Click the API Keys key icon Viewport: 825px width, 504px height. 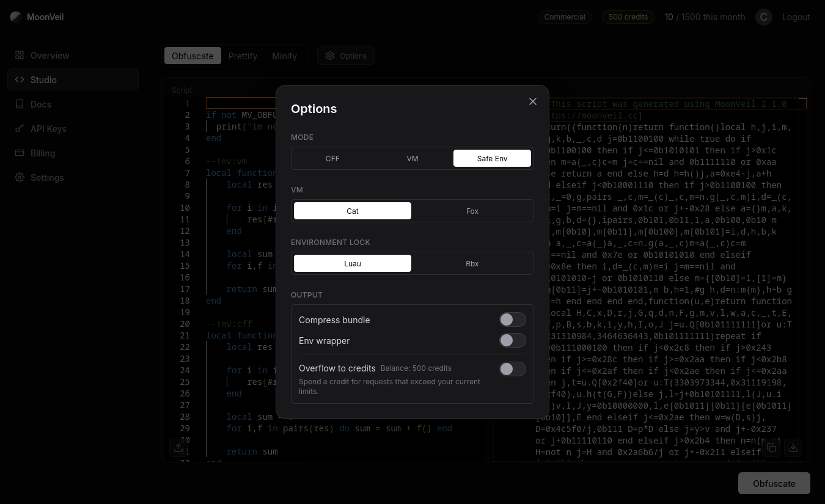tap(20, 128)
